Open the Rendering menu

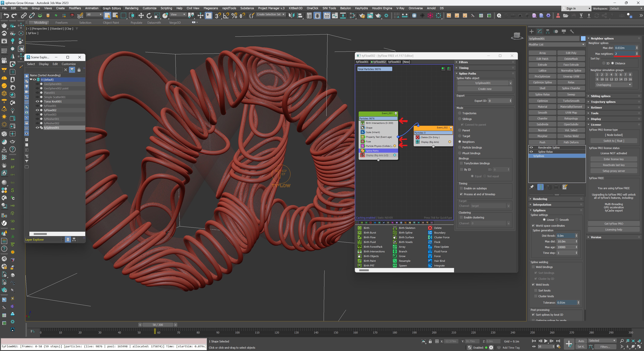tap(132, 8)
